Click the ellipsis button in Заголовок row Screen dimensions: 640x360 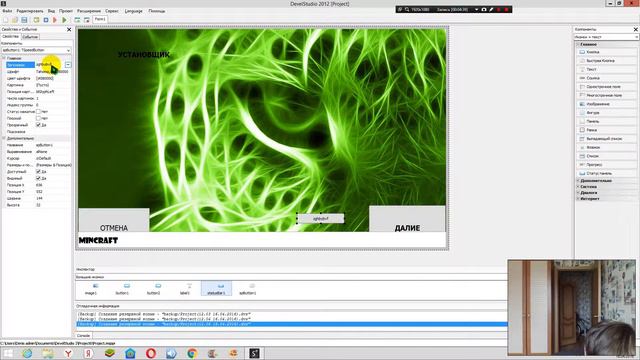click(68, 64)
